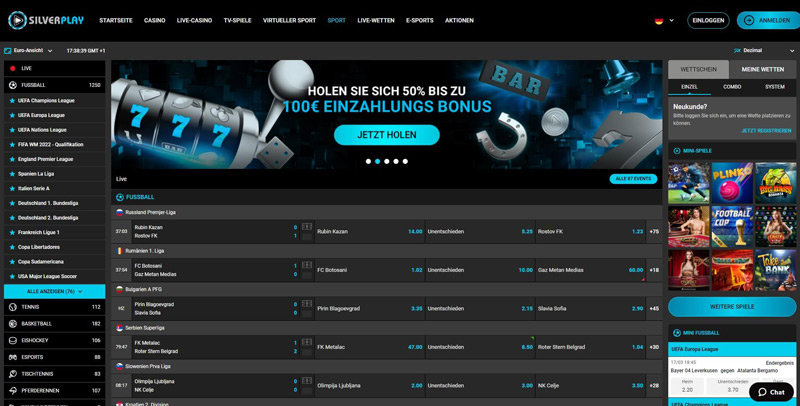Select the last banner carousel dot

pyautogui.click(x=405, y=162)
